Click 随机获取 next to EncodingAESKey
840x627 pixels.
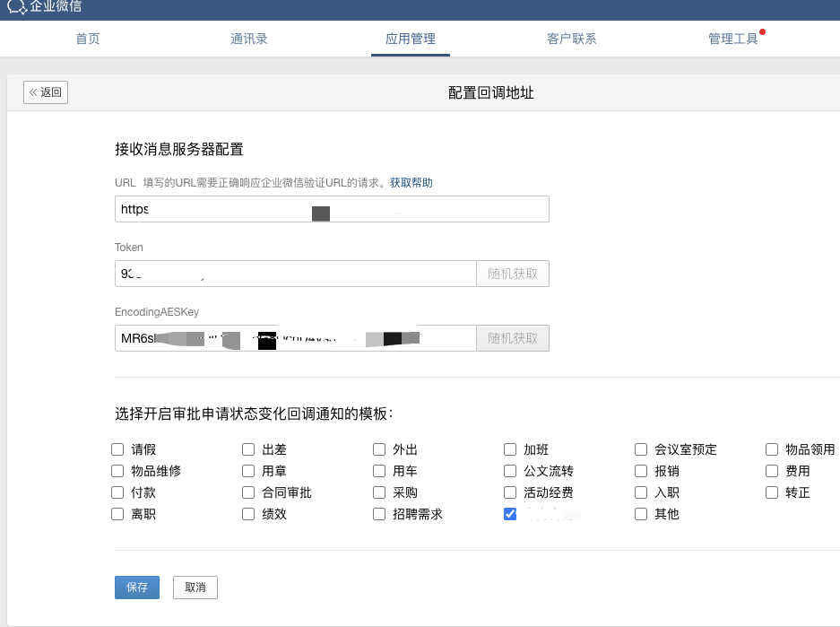click(513, 338)
